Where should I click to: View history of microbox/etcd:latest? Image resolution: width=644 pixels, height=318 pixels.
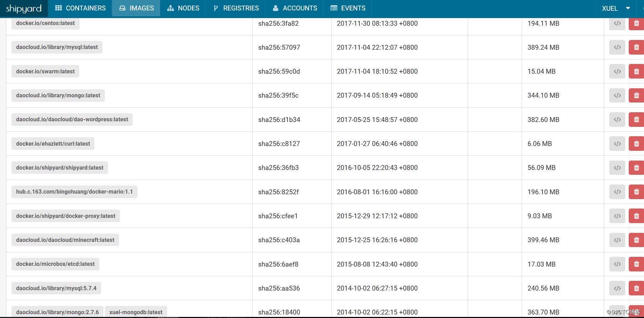tap(617, 264)
